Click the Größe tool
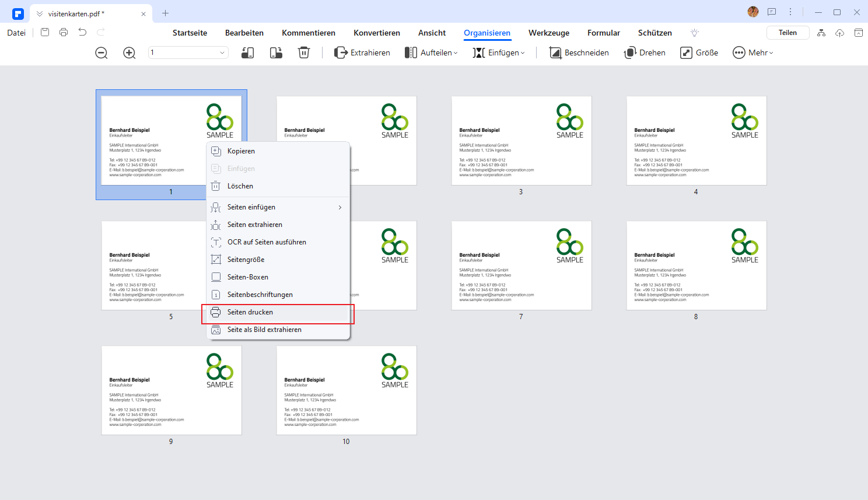Viewport: 868px width, 500px height. click(699, 53)
